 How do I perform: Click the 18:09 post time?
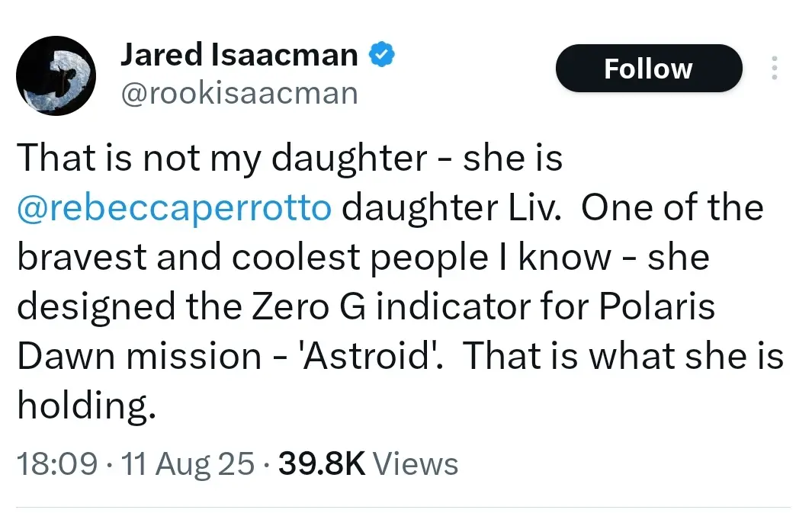(x=57, y=463)
